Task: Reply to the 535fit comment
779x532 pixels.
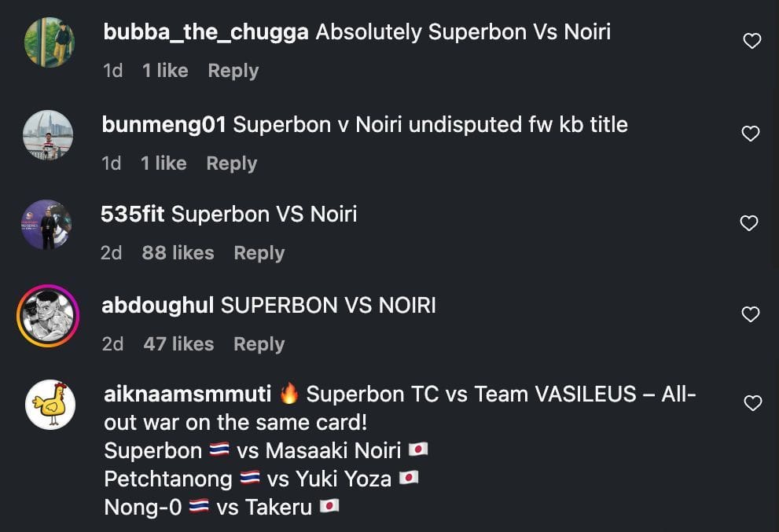Action: (x=259, y=253)
